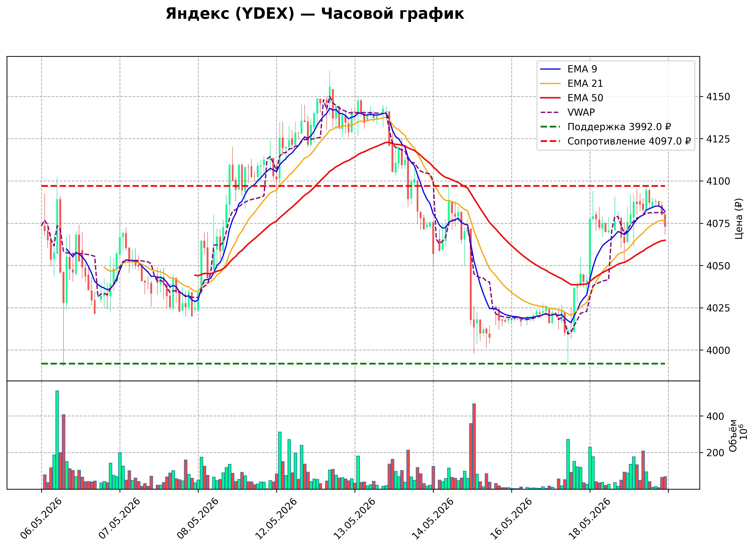
Task: Click the 06.05.2026 date label
Action: [x=41, y=518]
